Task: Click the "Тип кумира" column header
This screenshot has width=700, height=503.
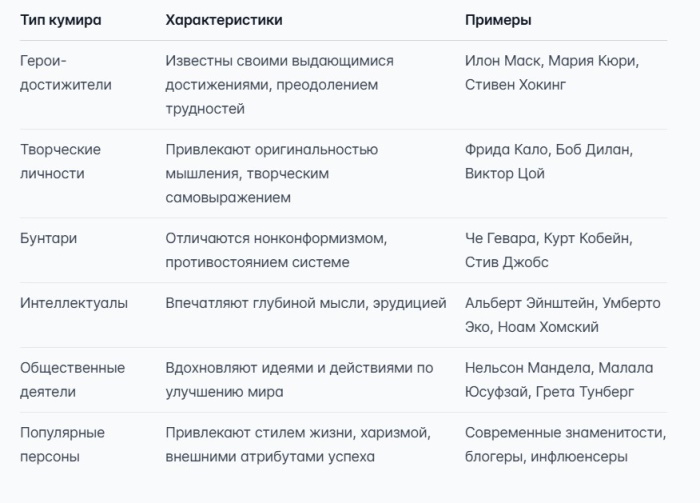Action: point(61,20)
